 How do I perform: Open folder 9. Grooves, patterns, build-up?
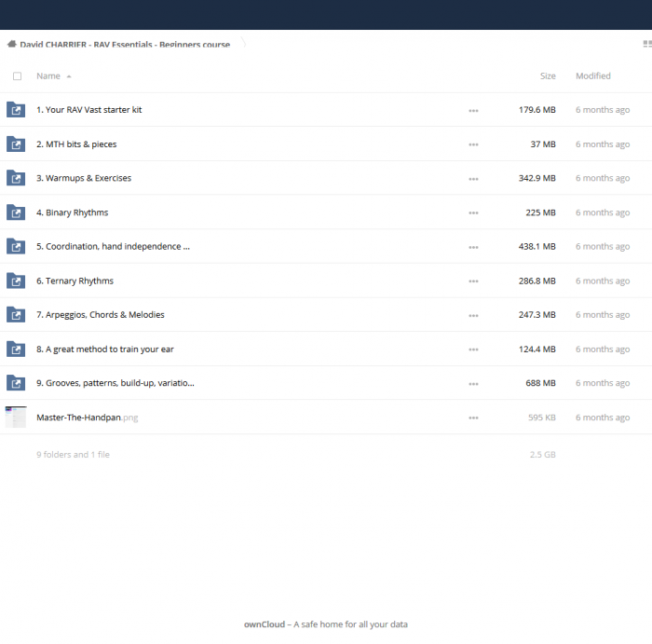pyautogui.click(x=115, y=383)
